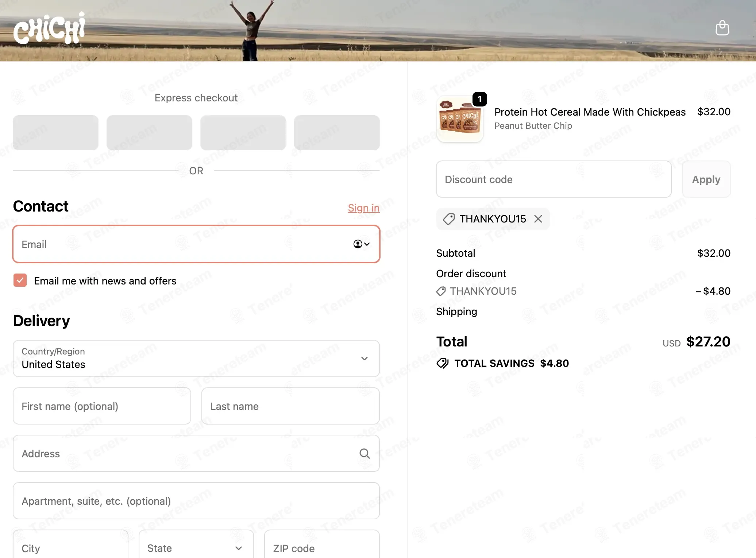Open the shopping bag cart icon
The image size is (756, 558).
(x=722, y=28)
